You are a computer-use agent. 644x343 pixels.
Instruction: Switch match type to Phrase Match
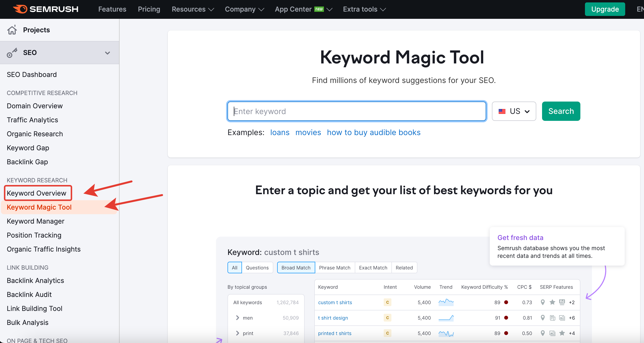[x=335, y=268]
